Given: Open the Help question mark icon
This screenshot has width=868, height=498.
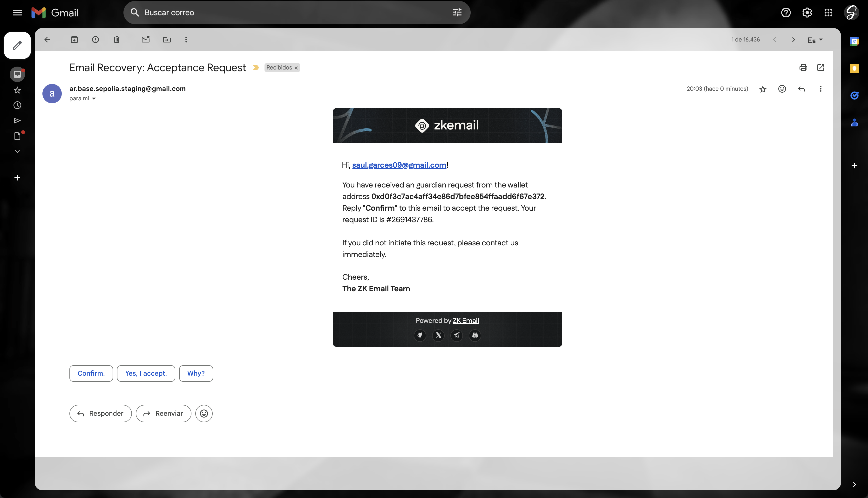Looking at the screenshot, I should pyautogui.click(x=786, y=13).
